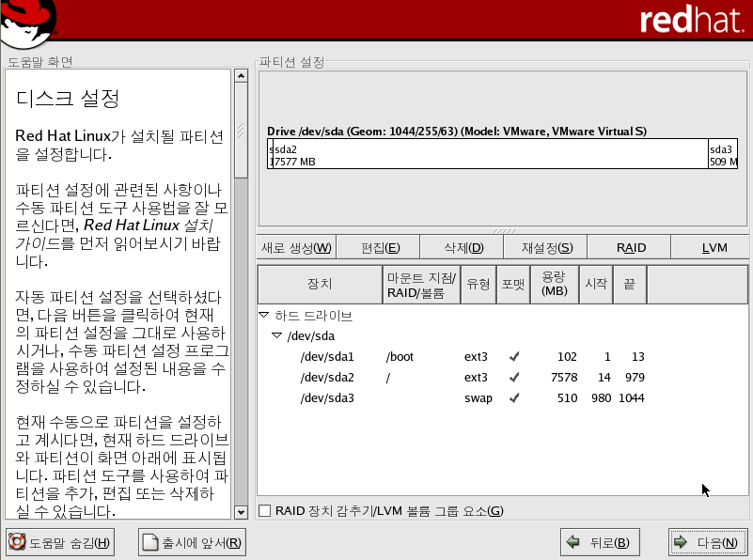Click the 102 size value

[x=567, y=356]
